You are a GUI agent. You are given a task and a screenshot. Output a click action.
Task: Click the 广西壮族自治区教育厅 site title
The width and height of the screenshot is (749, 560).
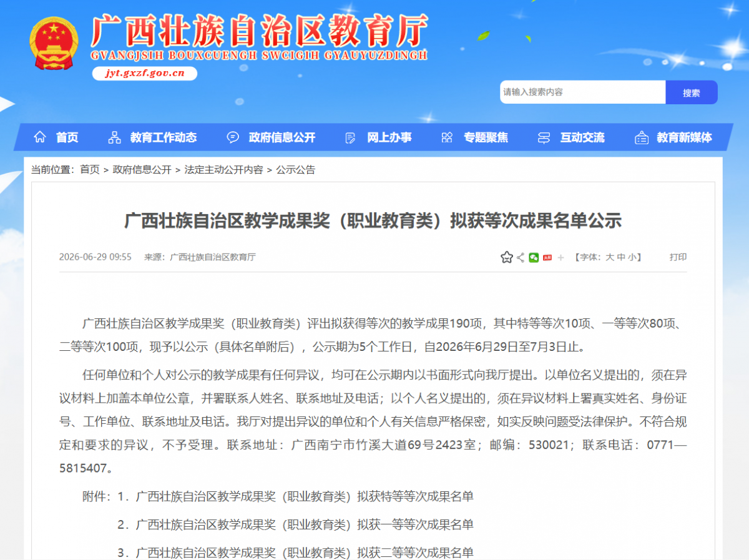point(260,31)
